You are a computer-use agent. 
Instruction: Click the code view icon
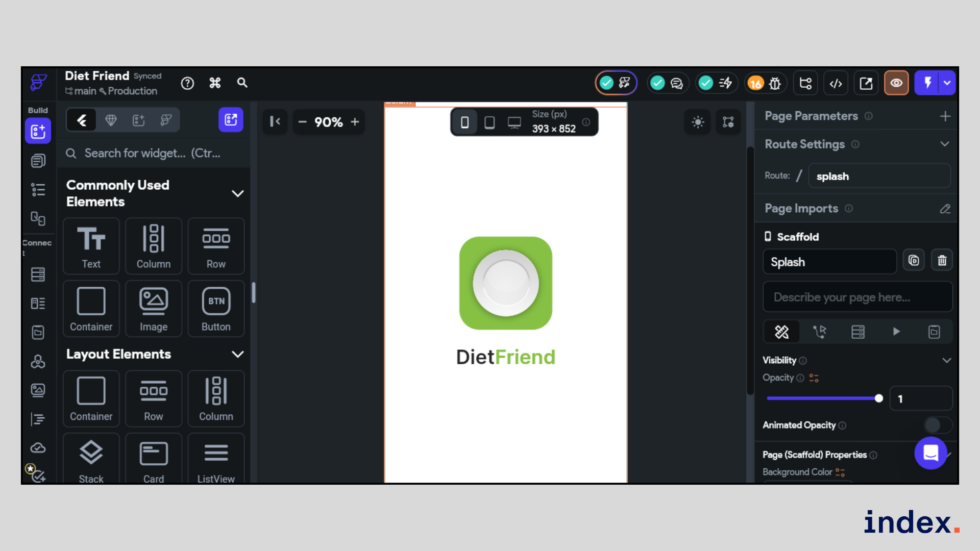[836, 83]
